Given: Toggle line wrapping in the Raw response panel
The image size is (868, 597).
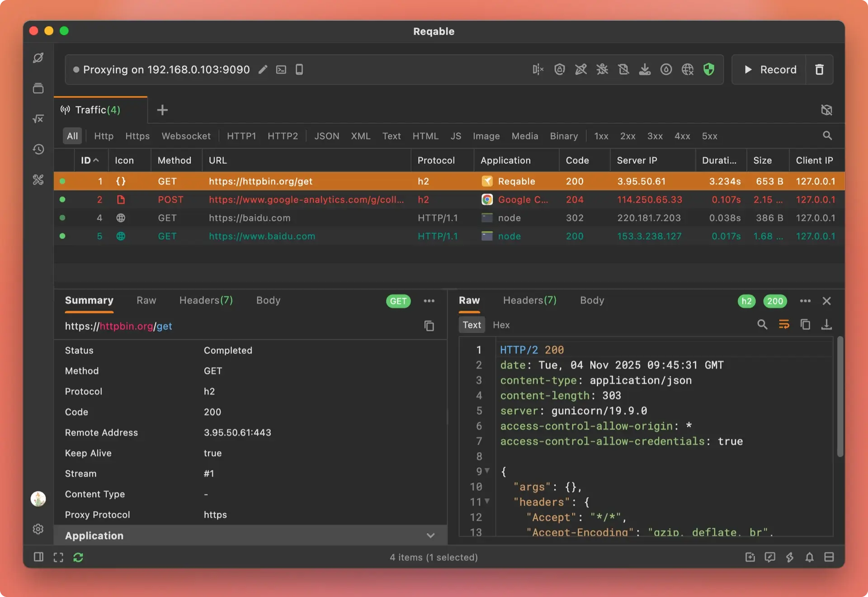Looking at the screenshot, I should click(784, 324).
